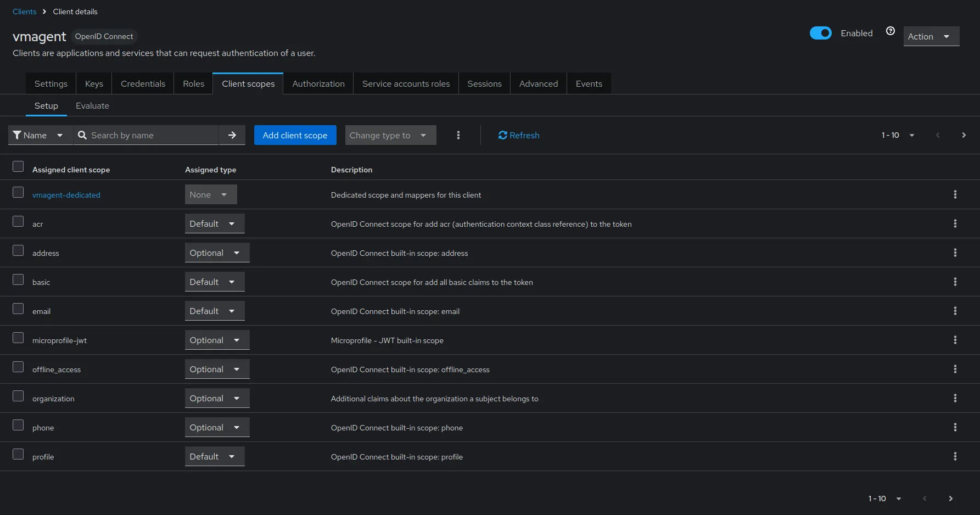Viewport: 980px width, 515px height.
Task: Go to next page using top arrow
Action: [x=964, y=135]
